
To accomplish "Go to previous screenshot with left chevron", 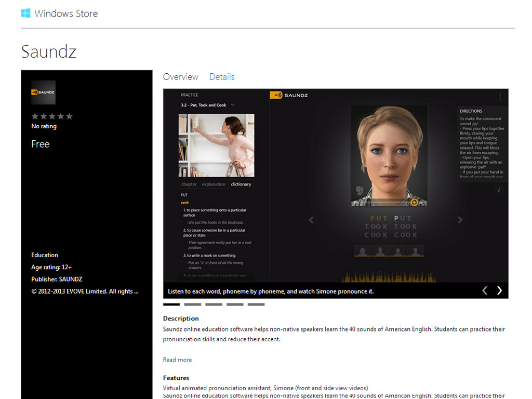I will 485,290.
